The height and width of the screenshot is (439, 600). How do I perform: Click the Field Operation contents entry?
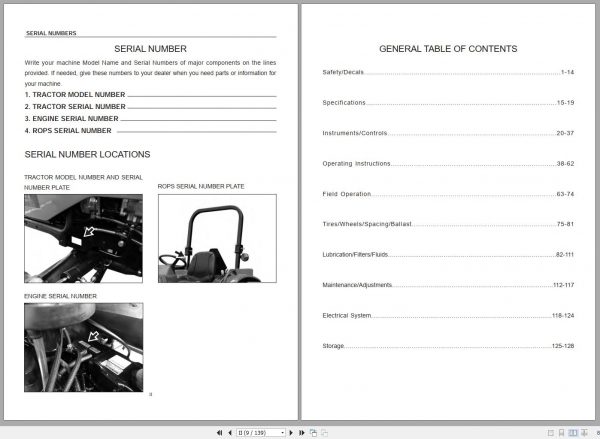pyautogui.click(x=448, y=194)
